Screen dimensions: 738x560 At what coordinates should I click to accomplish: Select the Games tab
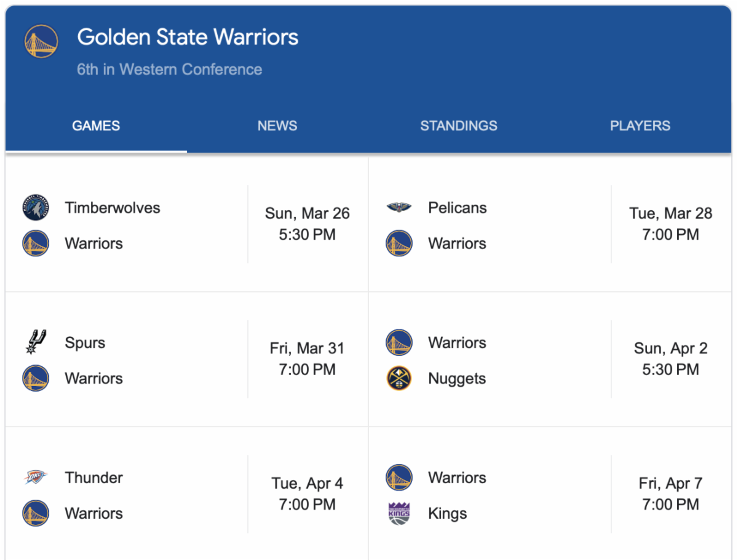[x=96, y=126]
